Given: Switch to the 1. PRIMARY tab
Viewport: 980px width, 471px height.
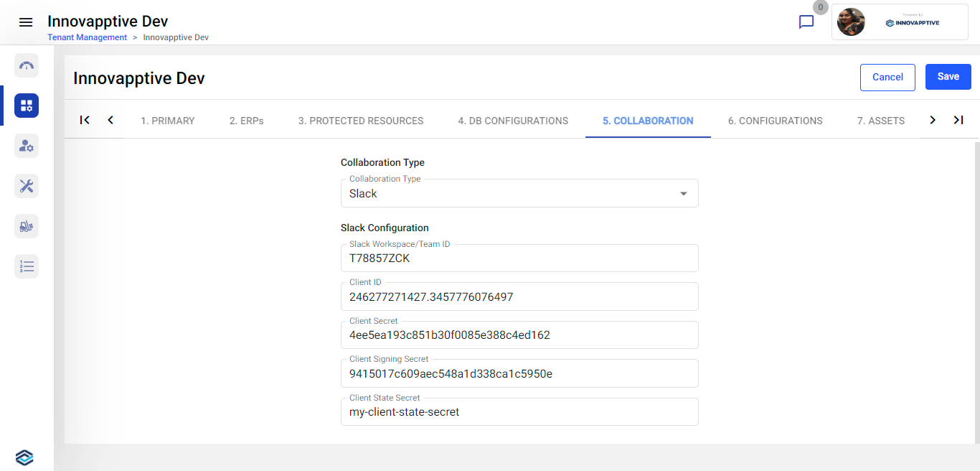Looking at the screenshot, I should coord(168,121).
